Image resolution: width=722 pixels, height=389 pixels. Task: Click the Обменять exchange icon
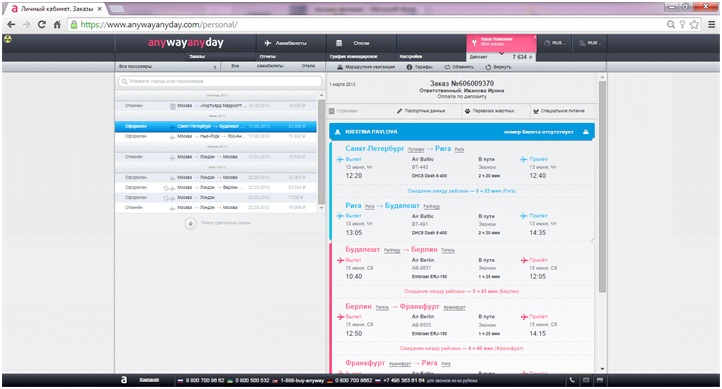coord(447,67)
